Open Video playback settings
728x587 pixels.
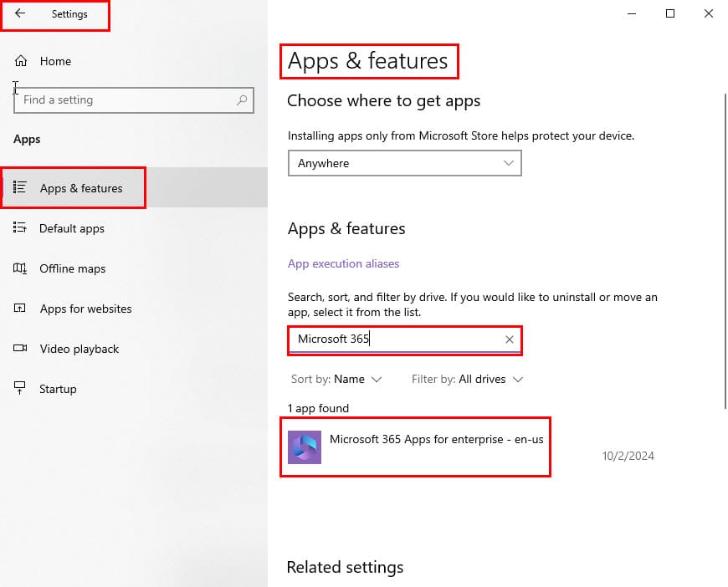click(x=134, y=349)
